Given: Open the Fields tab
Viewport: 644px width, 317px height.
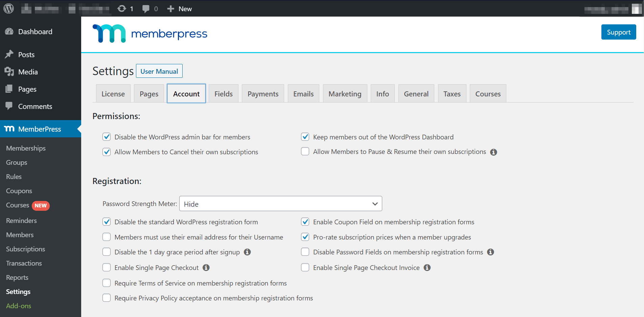Looking at the screenshot, I should pyautogui.click(x=224, y=94).
